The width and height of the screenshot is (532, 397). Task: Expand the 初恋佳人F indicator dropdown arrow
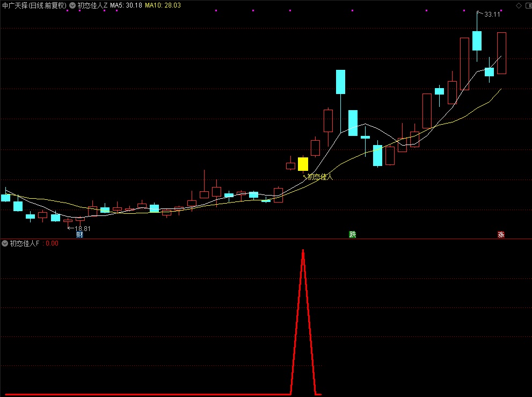[x=5, y=243]
